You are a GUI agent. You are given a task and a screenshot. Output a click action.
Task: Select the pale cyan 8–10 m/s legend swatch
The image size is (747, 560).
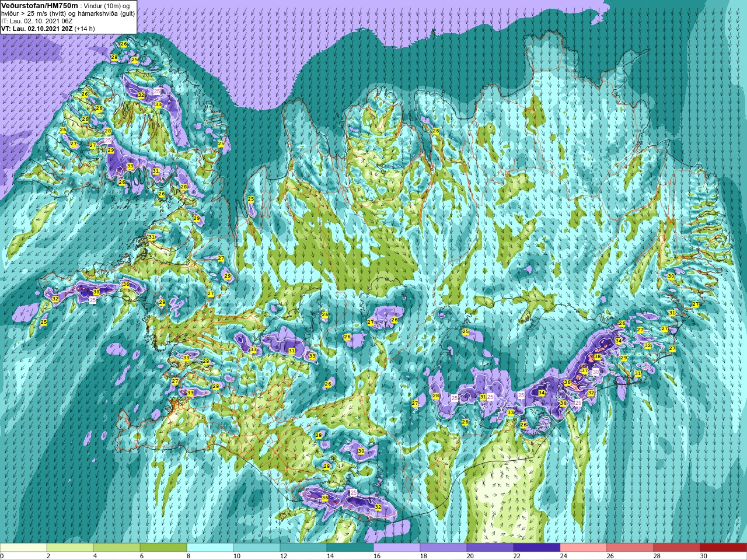(210, 548)
